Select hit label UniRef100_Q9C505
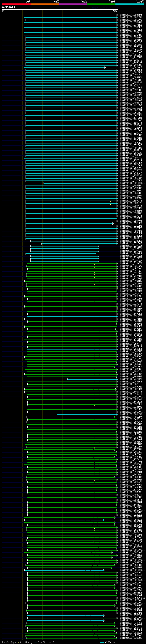 tap(131, 20)
